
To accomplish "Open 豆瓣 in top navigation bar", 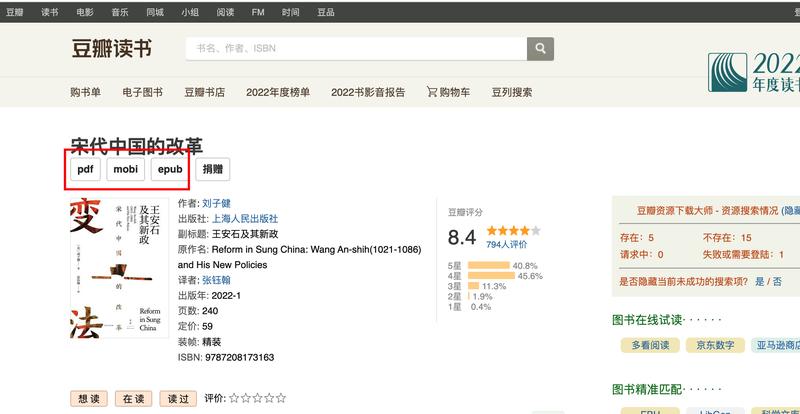I will [x=14, y=12].
